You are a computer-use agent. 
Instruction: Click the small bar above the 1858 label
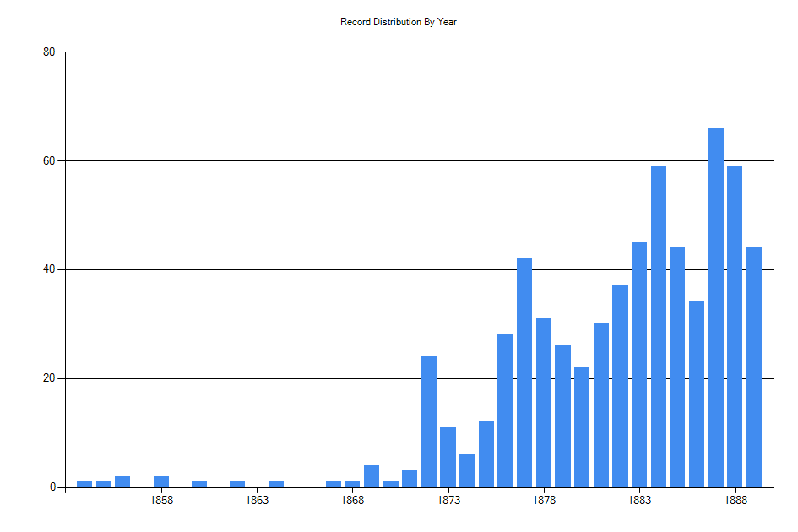click(161, 481)
